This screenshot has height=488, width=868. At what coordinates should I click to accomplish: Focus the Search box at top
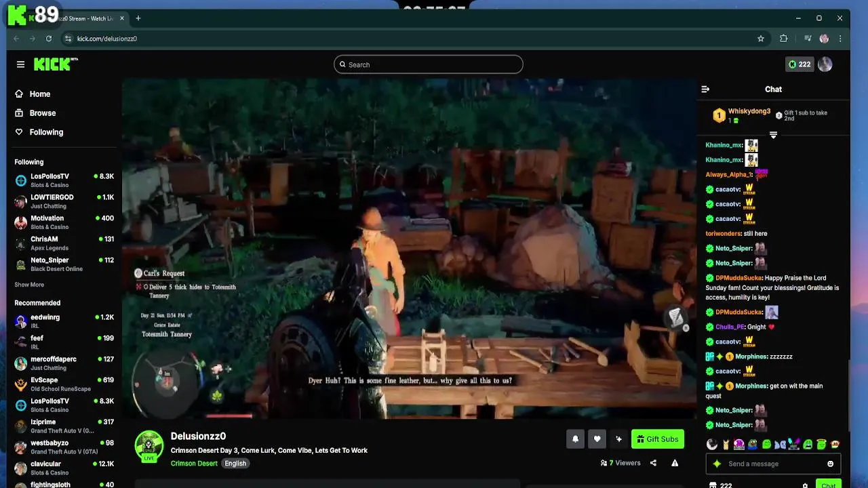428,64
